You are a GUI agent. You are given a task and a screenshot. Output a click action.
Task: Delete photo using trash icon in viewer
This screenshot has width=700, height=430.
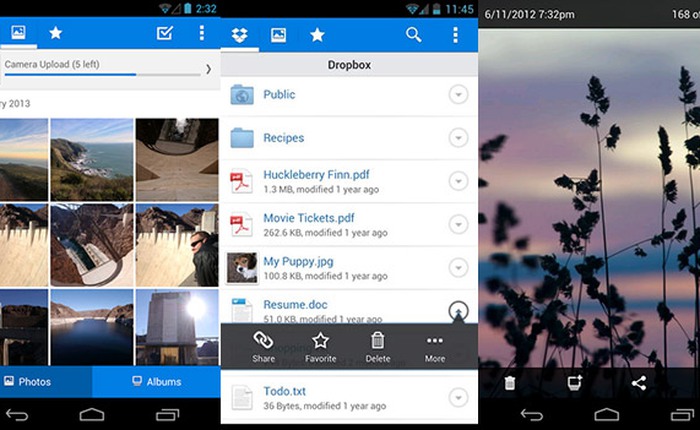pyautogui.click(x=510, y=383)
